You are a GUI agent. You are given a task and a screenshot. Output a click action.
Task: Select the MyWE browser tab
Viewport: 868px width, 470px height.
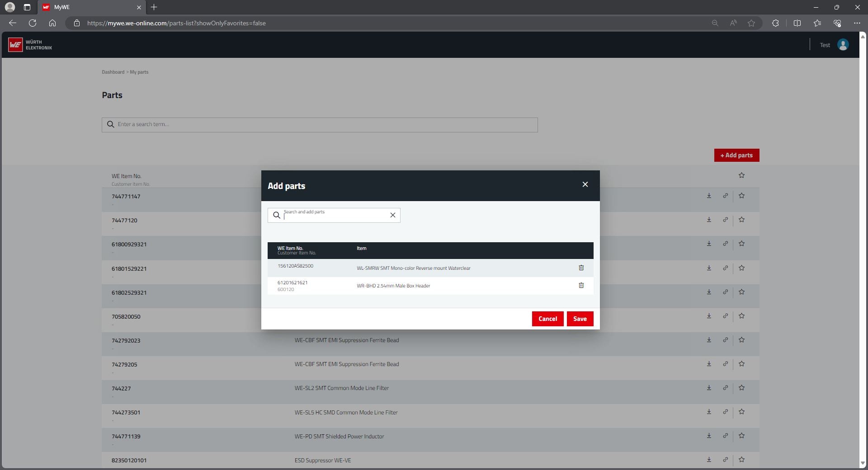(92, 7)
